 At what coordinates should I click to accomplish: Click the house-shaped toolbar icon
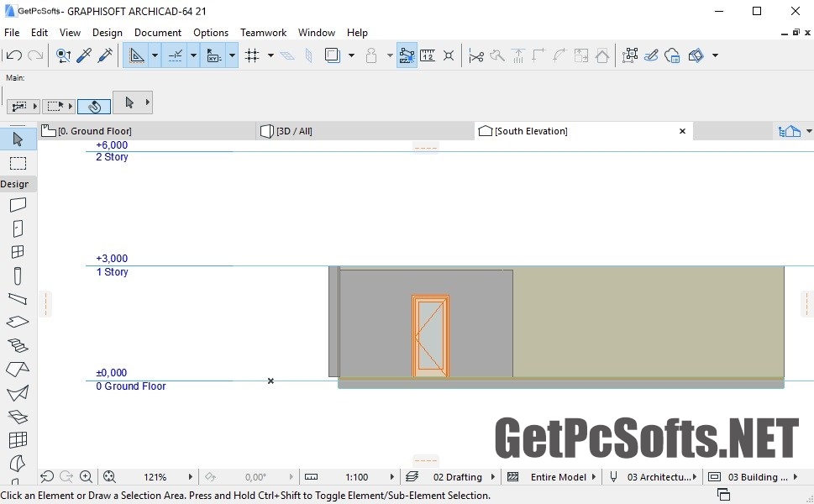[x=602, y=55]
